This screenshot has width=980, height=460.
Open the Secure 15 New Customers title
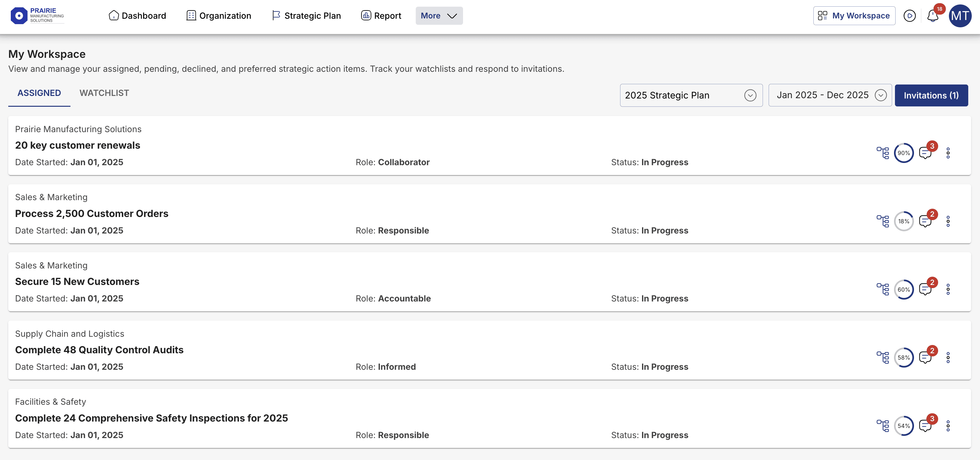pyautogui.click(x=77, y=281)
